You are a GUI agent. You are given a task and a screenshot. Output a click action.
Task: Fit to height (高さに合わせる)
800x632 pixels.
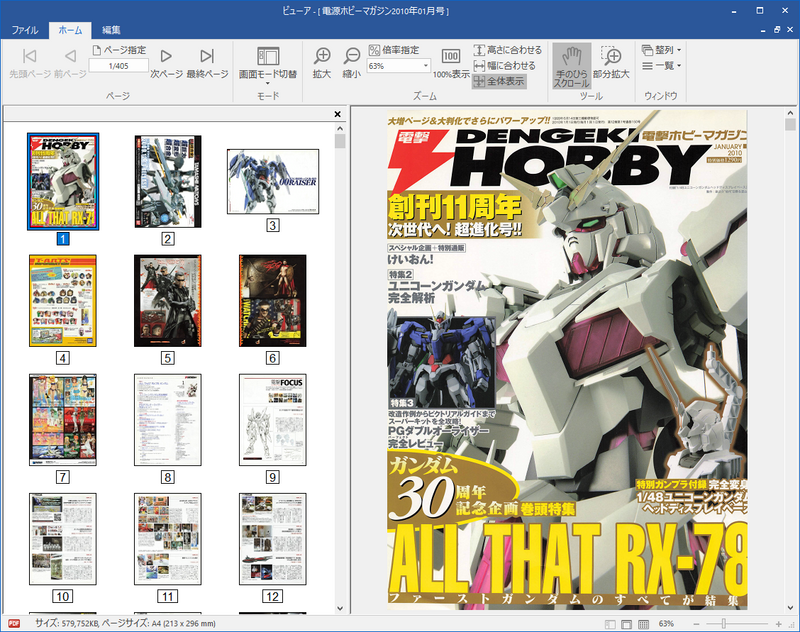coord(507,50)
